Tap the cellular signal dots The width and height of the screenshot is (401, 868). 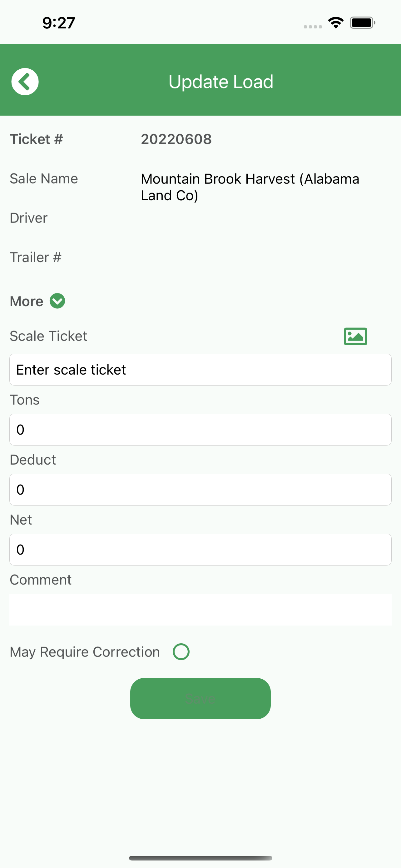point(313,27)
